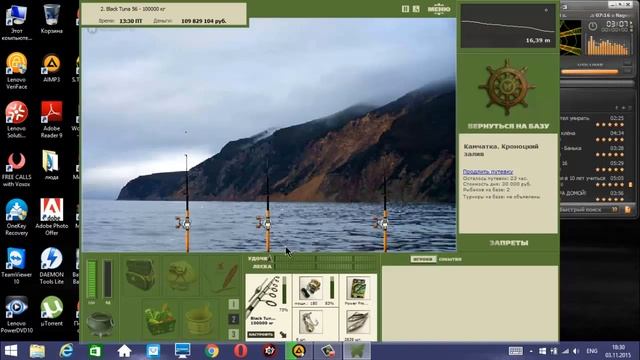Open Opera browser from the taskbar
This screenshot has width=640, height=360.
click(x=240, y=351)
